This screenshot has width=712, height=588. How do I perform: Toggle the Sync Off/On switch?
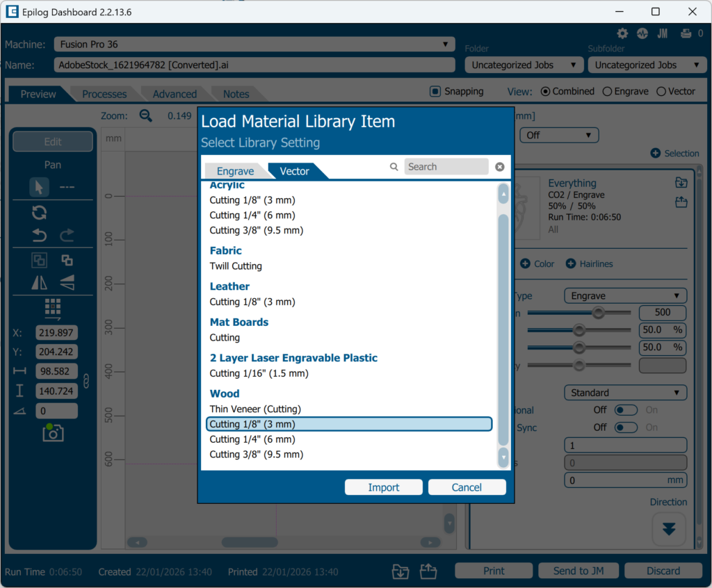tap(626, 427)
